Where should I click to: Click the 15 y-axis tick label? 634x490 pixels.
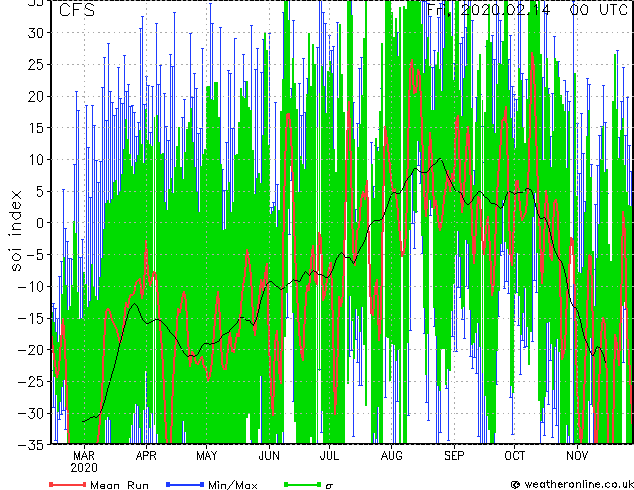36,128
